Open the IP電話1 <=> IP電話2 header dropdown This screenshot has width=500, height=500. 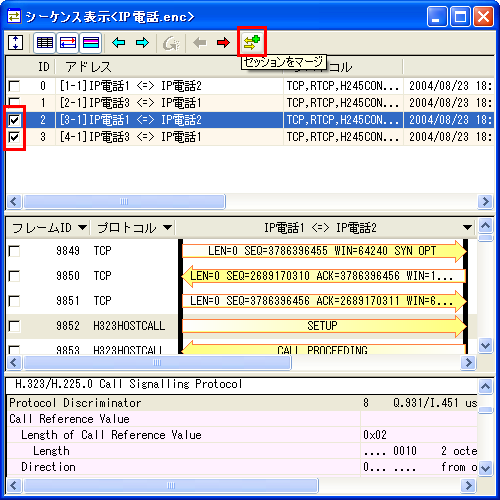(x=467, y=228)
